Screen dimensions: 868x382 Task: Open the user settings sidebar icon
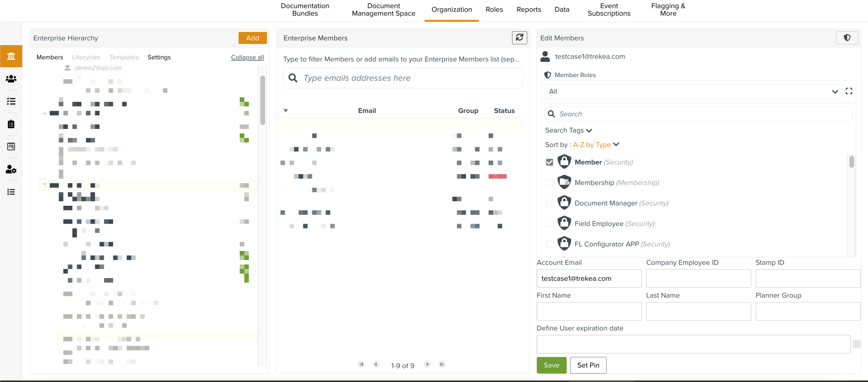click(x=11, y=169)
